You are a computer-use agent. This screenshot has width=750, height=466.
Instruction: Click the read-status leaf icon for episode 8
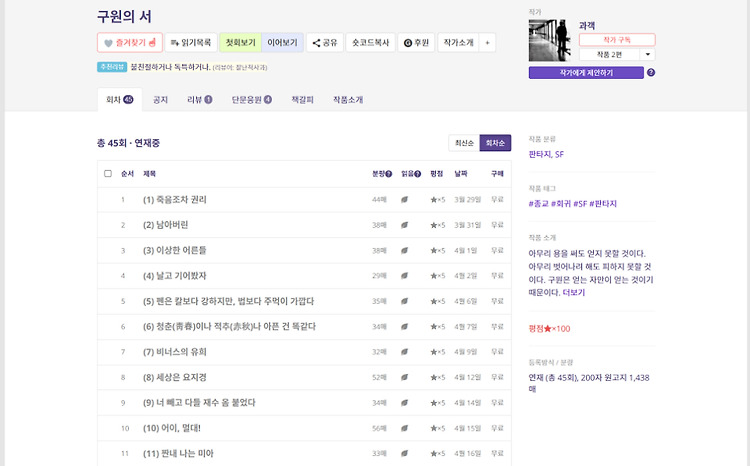405,377
